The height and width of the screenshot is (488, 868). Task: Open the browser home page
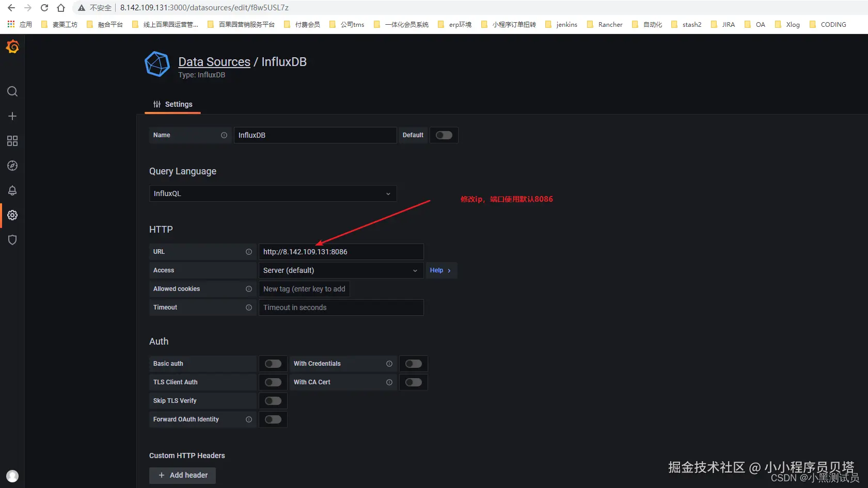pyautogui.click(x=61, y=8)
